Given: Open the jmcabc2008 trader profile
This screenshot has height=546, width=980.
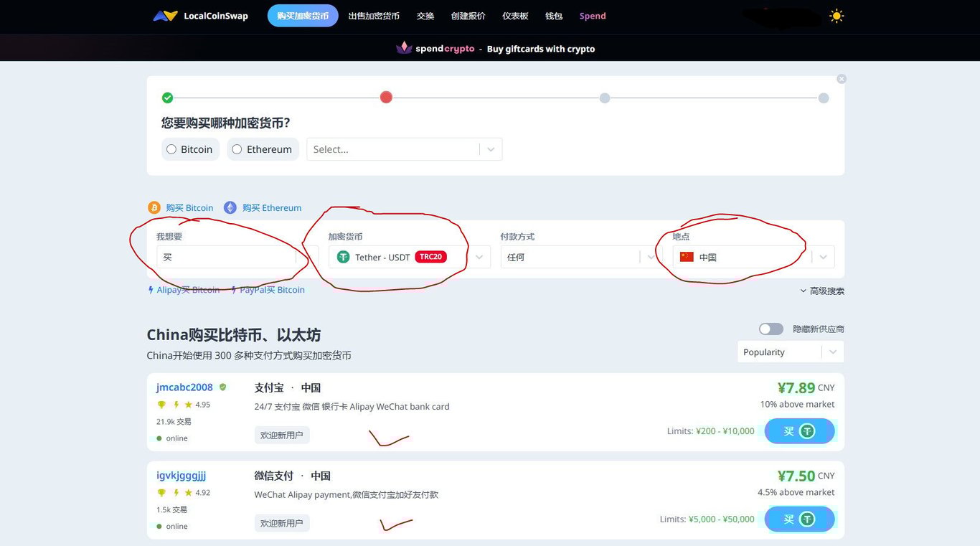Looking at the screenshot, I should pyautogui.click(x=184, y=387).
